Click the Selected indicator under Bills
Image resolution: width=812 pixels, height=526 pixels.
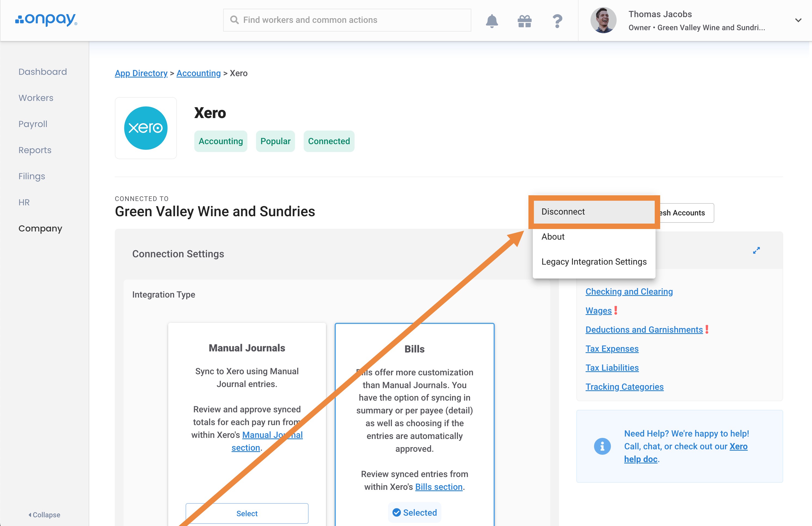(x=414, y=513)
